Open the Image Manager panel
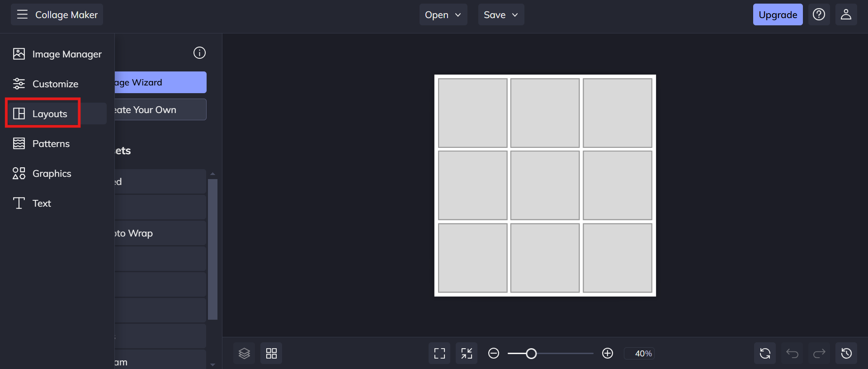Image resolution: width=868 pixels, height=369 pixels. 57,54
